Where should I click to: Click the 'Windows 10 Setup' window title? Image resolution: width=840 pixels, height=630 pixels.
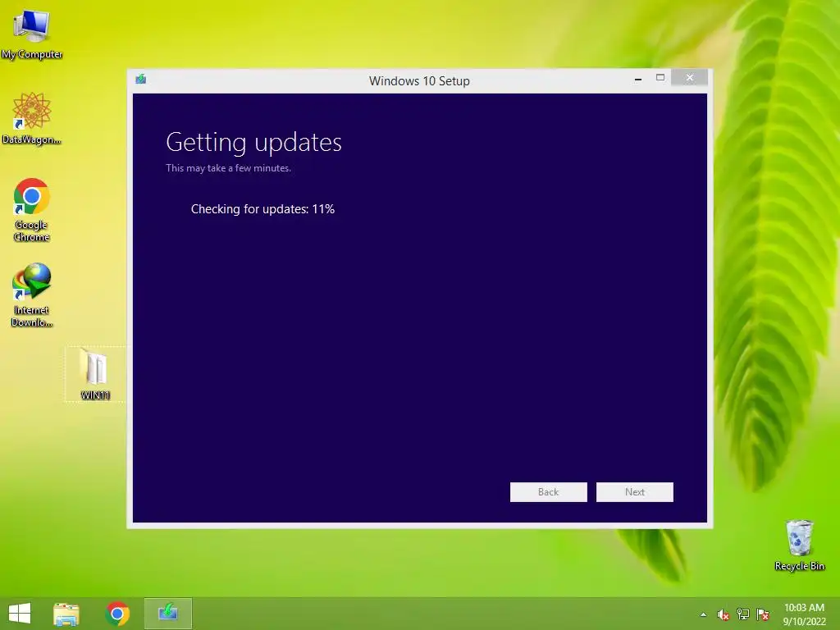coord(419,81)
